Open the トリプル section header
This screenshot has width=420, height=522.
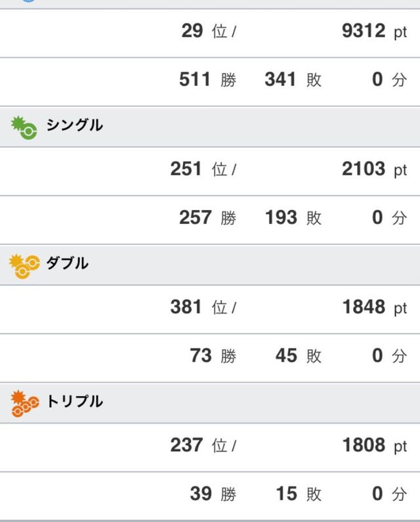coord(210,403)
